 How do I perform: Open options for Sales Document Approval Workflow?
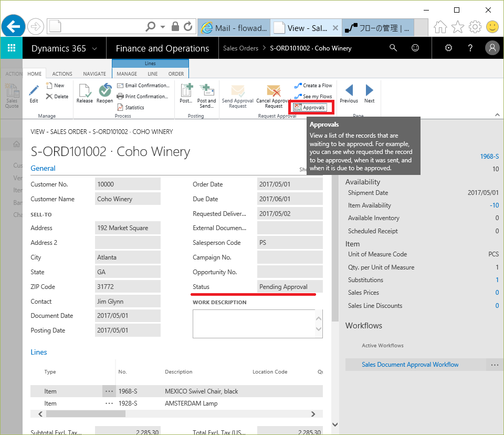coord(494,365)
